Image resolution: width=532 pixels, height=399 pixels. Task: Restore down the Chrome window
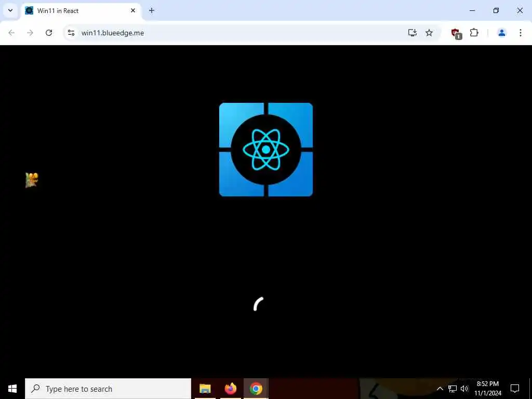point(496,10)
